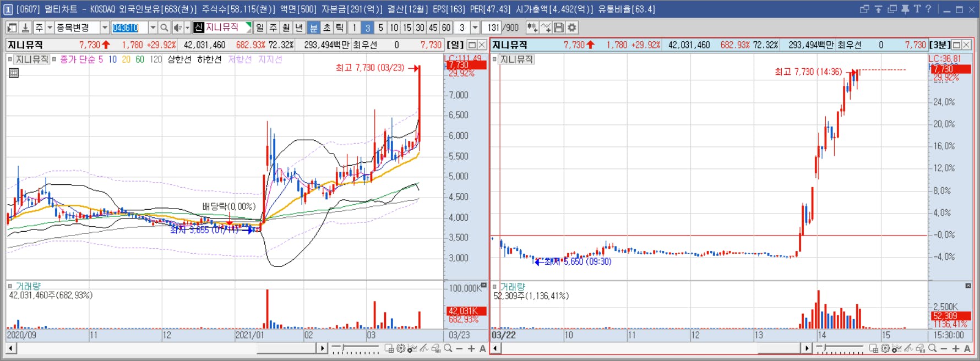Select the 주 (weekly) period tab
The height and width of the screenshot is (361, 980).
pyautogui.click(x=273, y=28)
